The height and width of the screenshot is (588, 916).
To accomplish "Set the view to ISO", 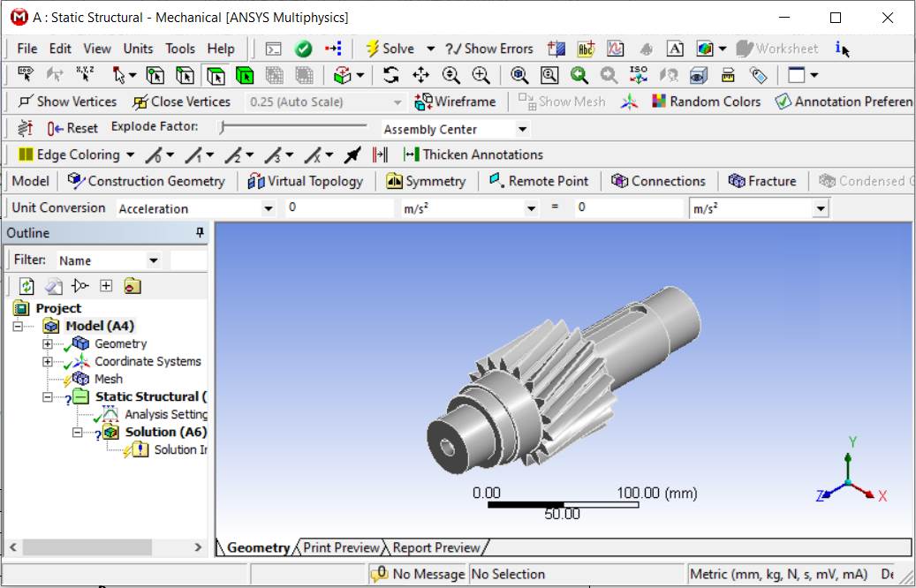I will [639, 75].
